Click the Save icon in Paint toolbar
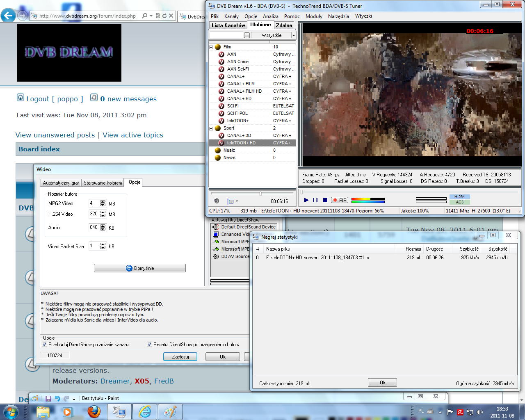 (x=48, y=398)
